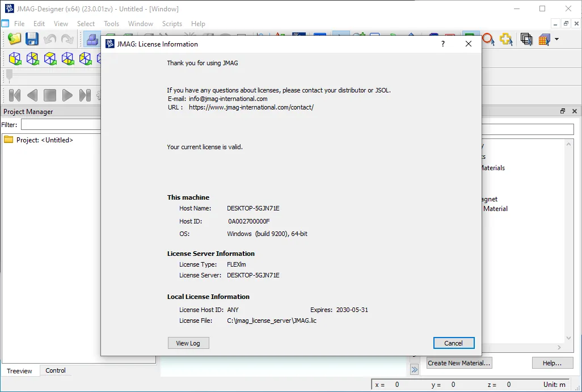
Task: Open the Window menu
Action: pyautogui.click(x=141, y=24)
